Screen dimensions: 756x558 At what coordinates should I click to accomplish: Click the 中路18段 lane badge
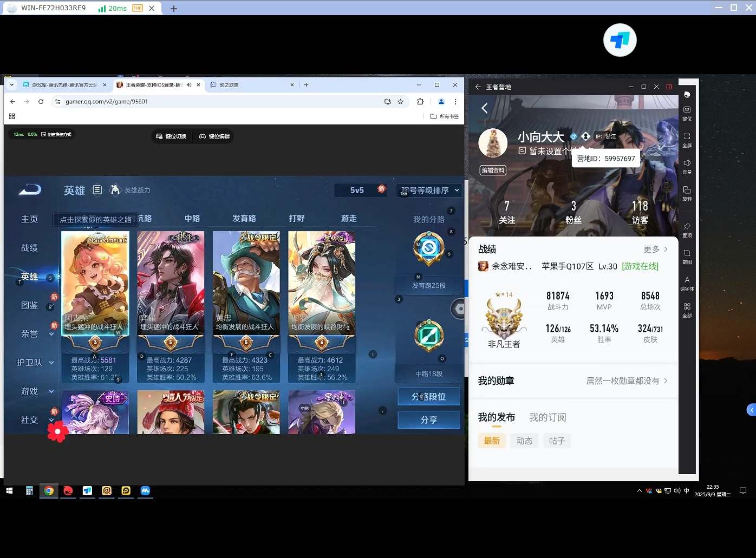(429, 336)
